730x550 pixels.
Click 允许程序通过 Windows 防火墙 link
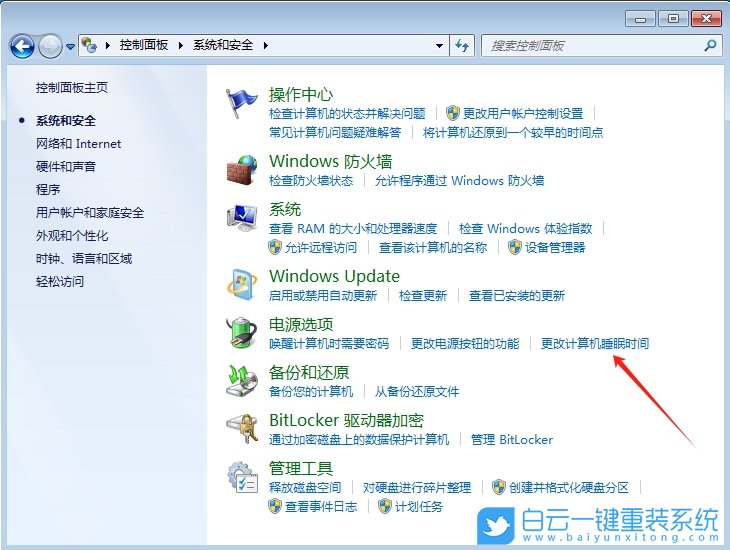point(459,180)
